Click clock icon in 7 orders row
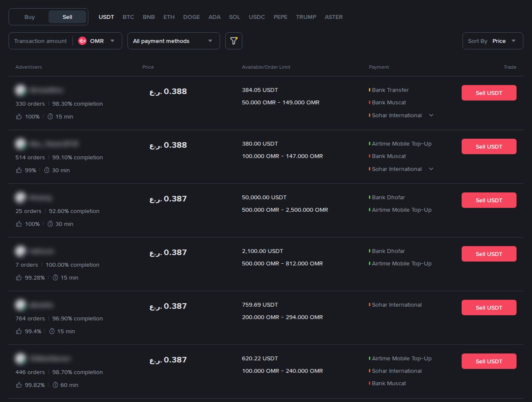 [55, 277]
